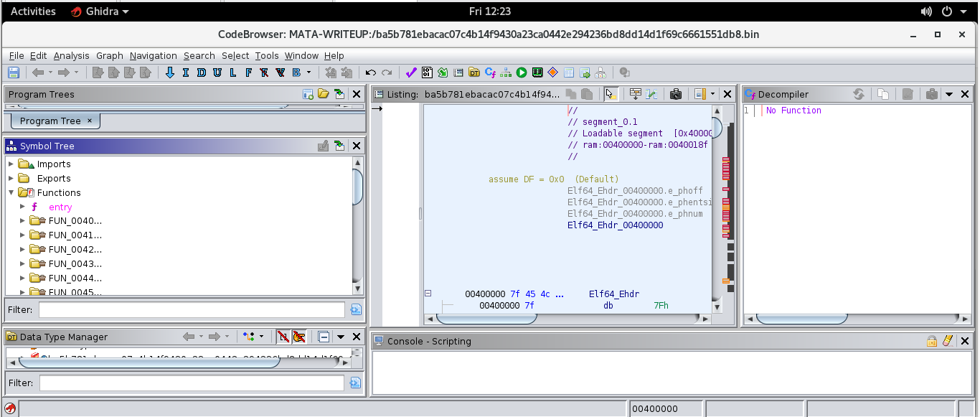Toggle Symbol Tree navigation on incoming location

click(x=339, y=146)
